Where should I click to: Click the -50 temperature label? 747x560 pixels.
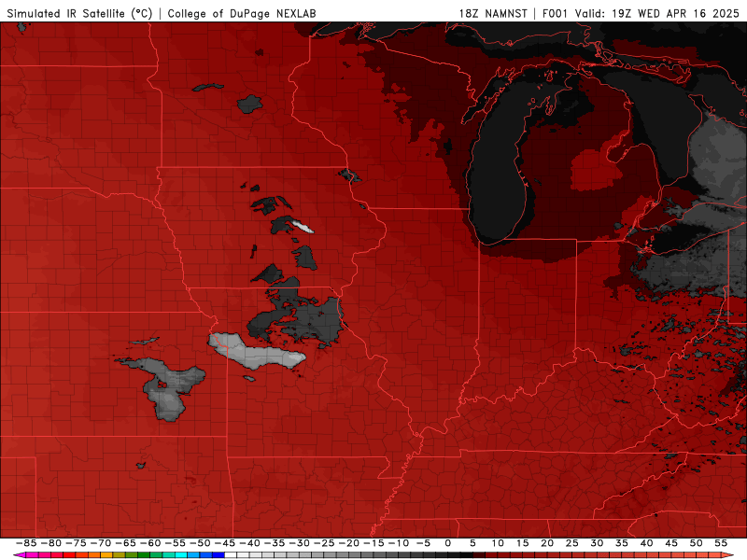200,543
